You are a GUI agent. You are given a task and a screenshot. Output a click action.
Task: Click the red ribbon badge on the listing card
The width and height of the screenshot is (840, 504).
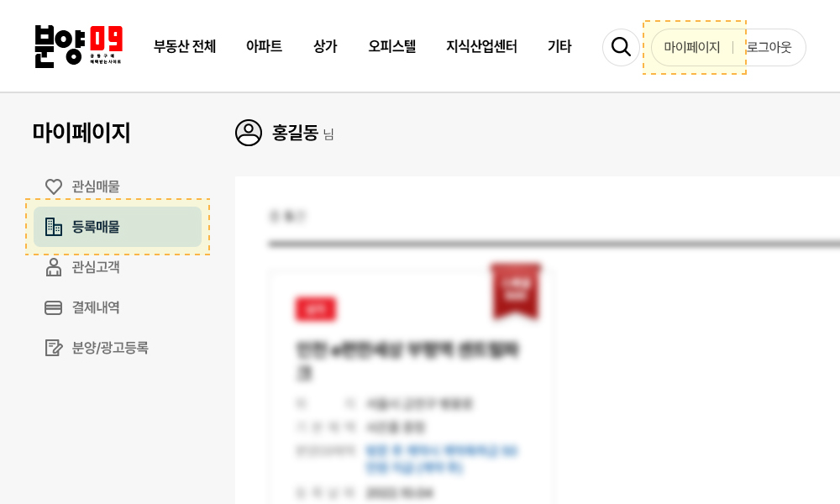click(x=516, y=291)
